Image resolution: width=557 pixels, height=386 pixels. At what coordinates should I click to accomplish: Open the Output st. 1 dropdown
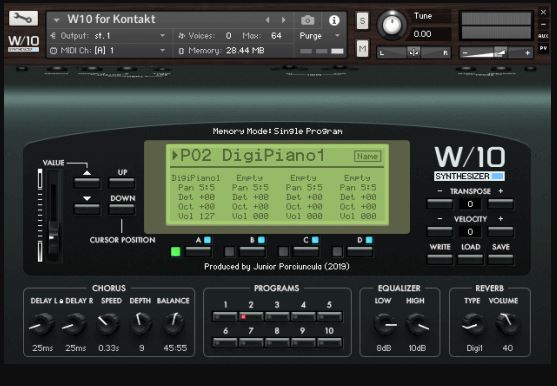[x=108, y=36]
